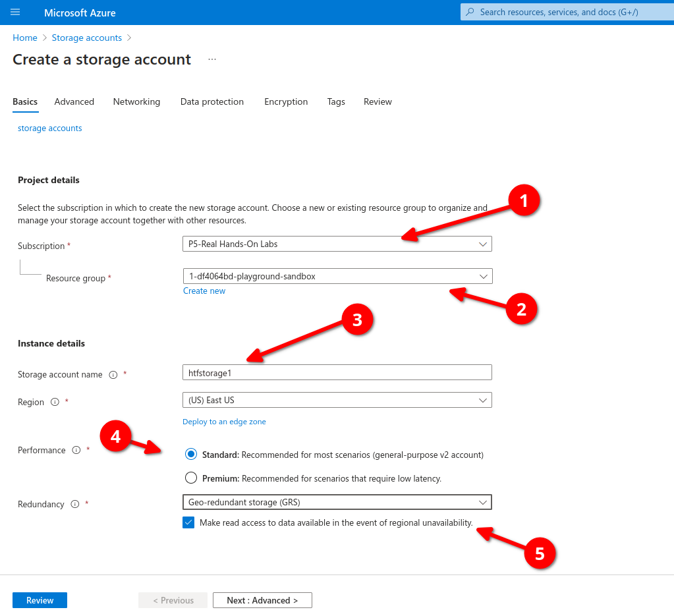Uncheck the read access availability checkbox
The width and height of the screenshot is (674, 616).
[189, 523]
